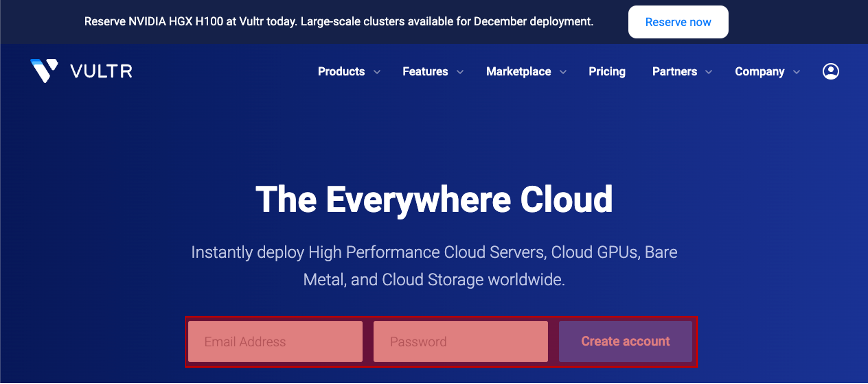Click the Create account button

625,341
